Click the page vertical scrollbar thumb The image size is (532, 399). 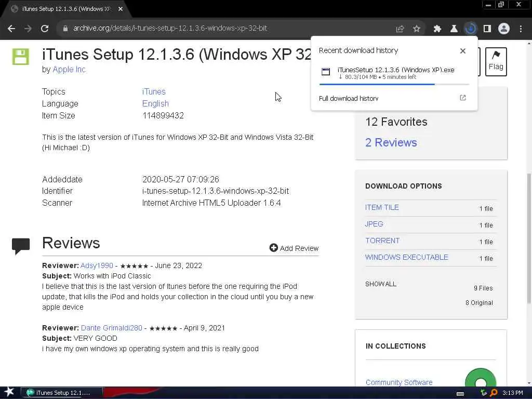tap(529, 237)
